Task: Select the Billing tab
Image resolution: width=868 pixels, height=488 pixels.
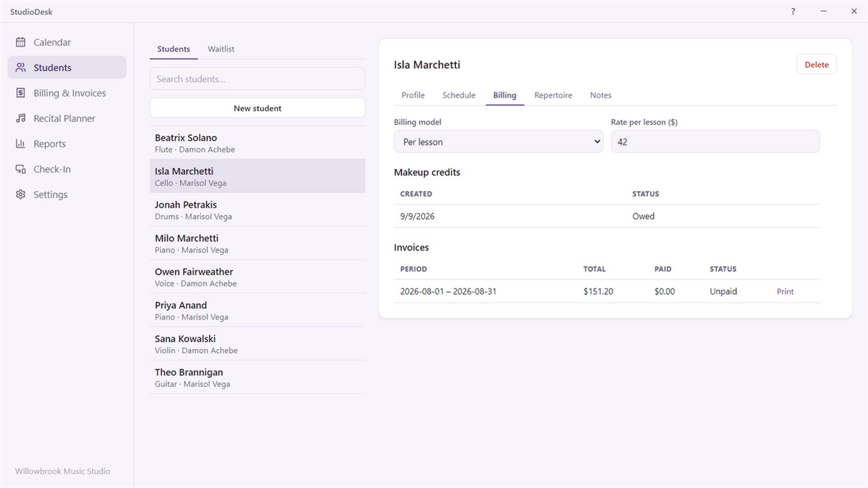Action: [504, 95]
